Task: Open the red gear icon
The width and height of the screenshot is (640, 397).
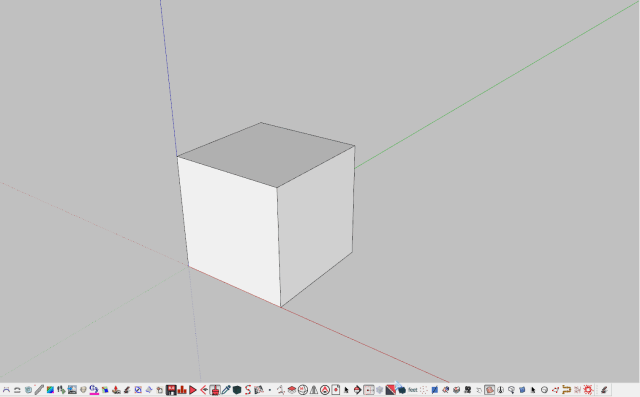Action: tap(588, 390)
